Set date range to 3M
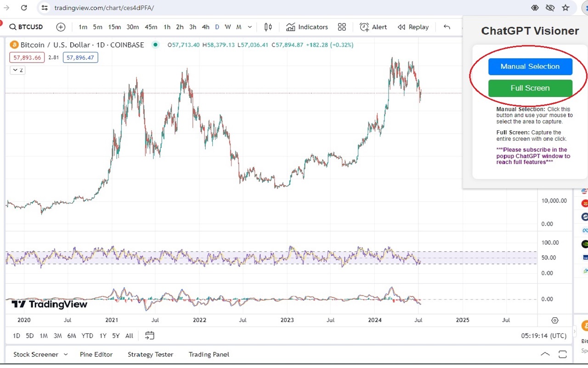This screenshot has height=368, width=588. [x=57, y=336]
